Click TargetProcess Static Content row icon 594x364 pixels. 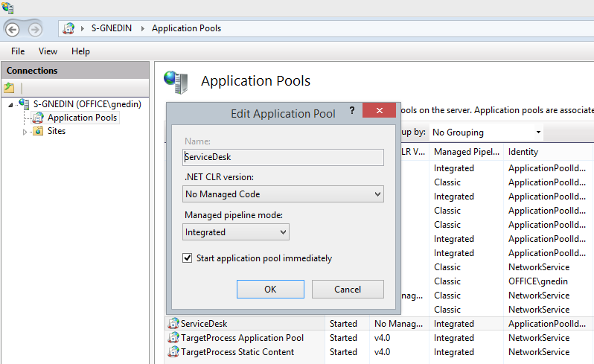pos(173,351)
